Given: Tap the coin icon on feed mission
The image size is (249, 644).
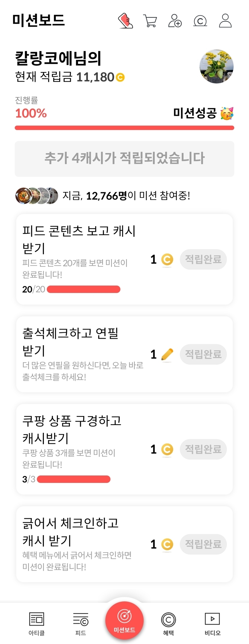Looking at the screenshot, I should pos(167,259).
